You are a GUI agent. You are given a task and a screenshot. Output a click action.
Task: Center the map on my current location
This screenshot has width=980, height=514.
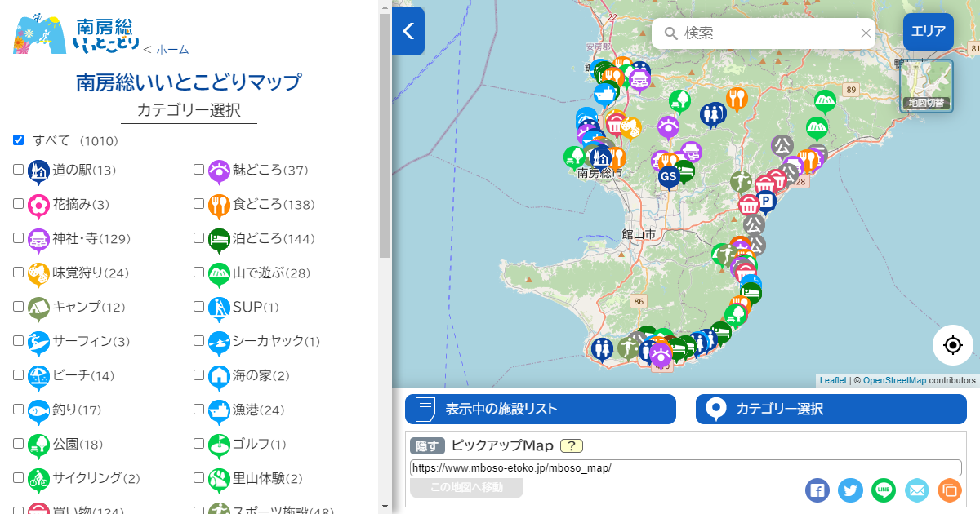953,345
